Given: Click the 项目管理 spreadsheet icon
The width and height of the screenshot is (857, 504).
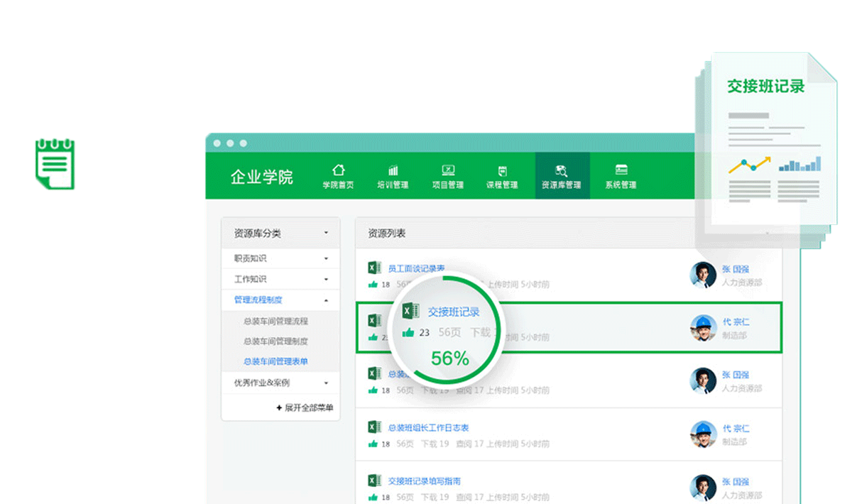Looking at the screenshot, I should tap(448, 170).
